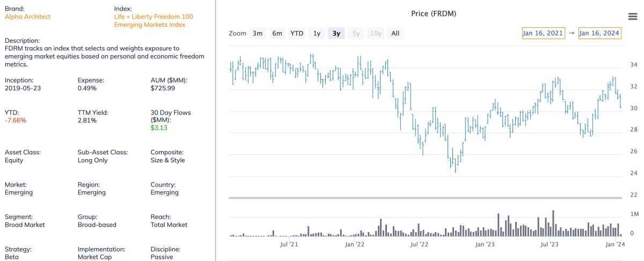Image resolution: width=644 pixels, height=261 pixels.
Task: Click the TTM Yield value 2.81%
Action: [87, 120]
